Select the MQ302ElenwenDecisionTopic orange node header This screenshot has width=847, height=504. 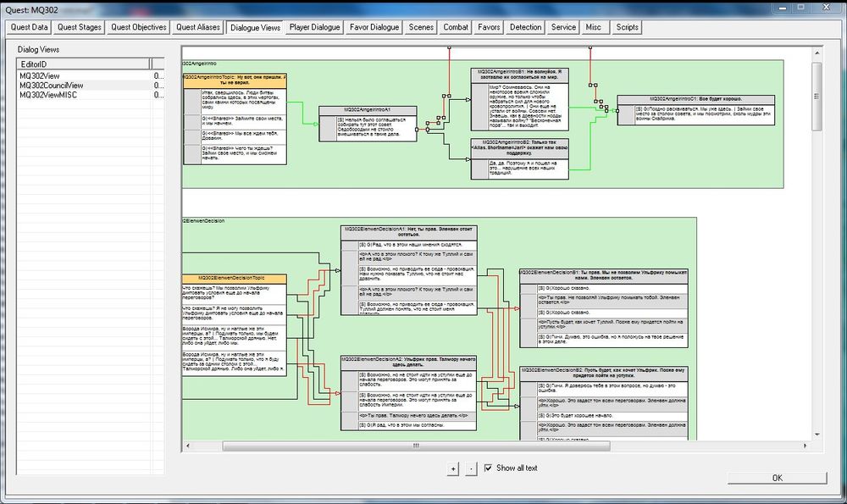tap(235, 279)
